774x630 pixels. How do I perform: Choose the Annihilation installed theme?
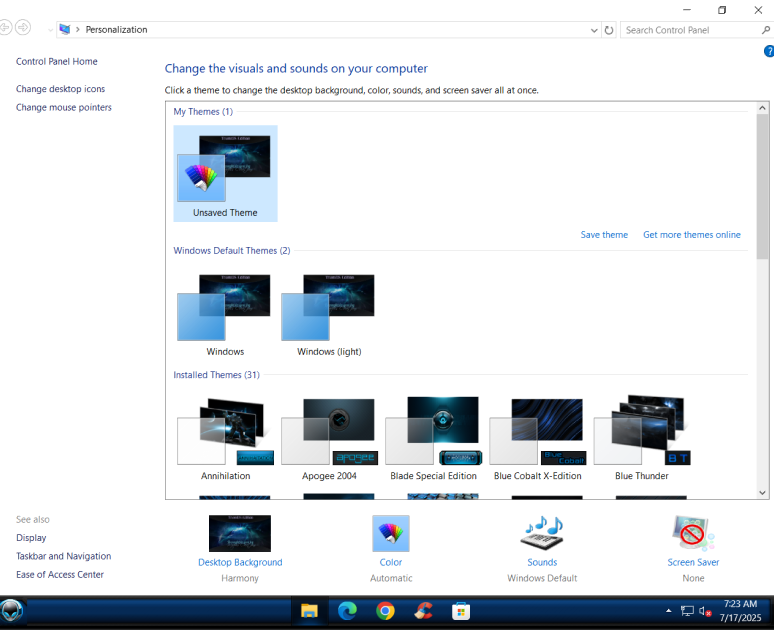point(225,438)
